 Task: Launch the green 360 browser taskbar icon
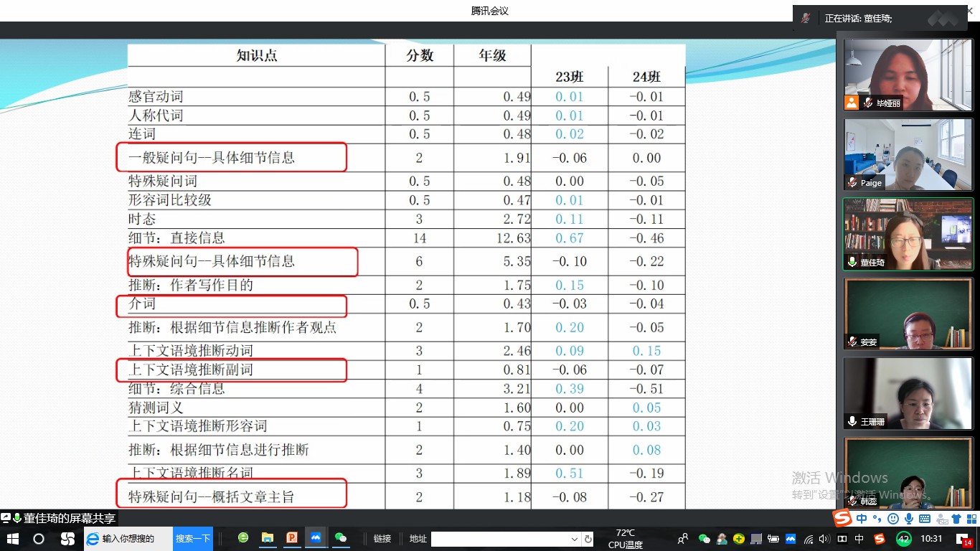243,538
